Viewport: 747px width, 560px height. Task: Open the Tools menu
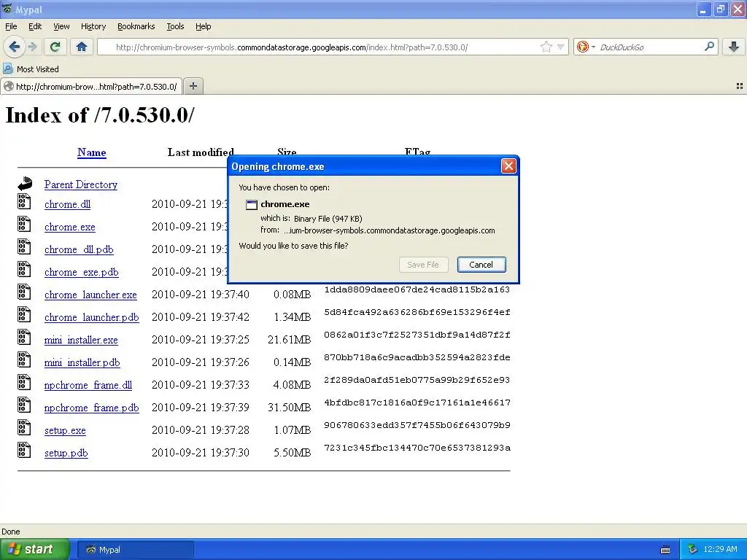[x=175, y=26]
